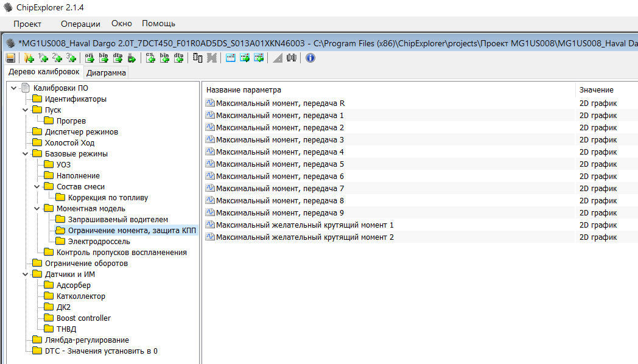Click the save project floppy disk icon
The height and width of the screenshot is (364, 638).
(x=10, y=58)
